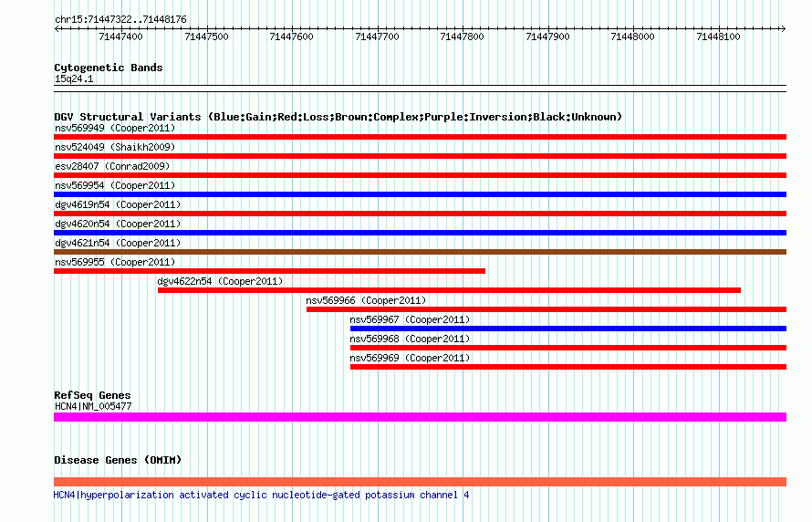Click the esv28407 (Conrad2009) label
Image resolution: width=812 pixels, height=522 pixels.
click(112, 166)
